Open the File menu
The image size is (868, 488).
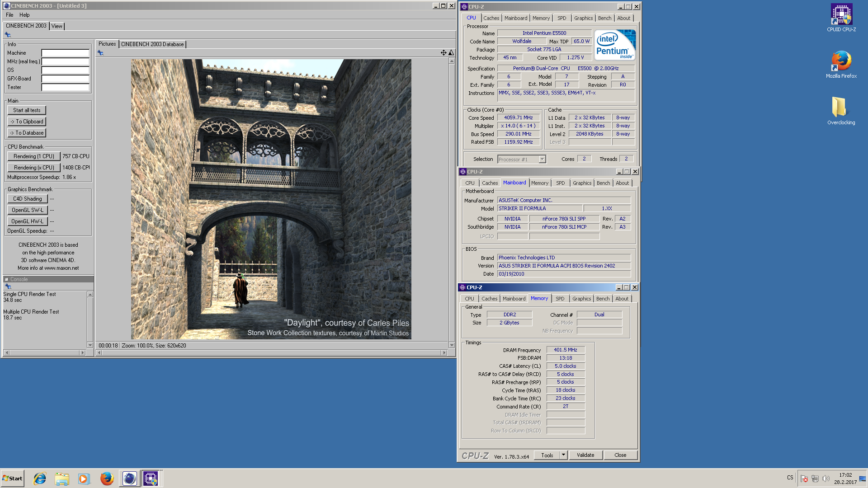pos(9,15)
